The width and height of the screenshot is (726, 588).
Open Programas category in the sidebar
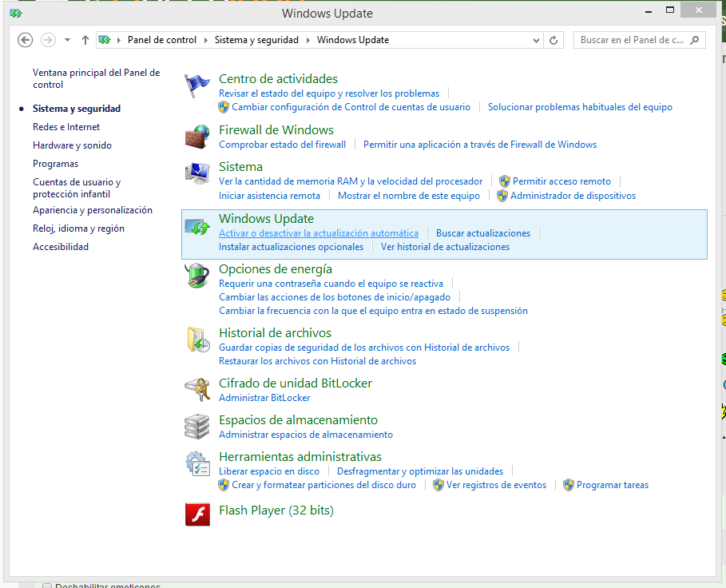coord(56,164)
